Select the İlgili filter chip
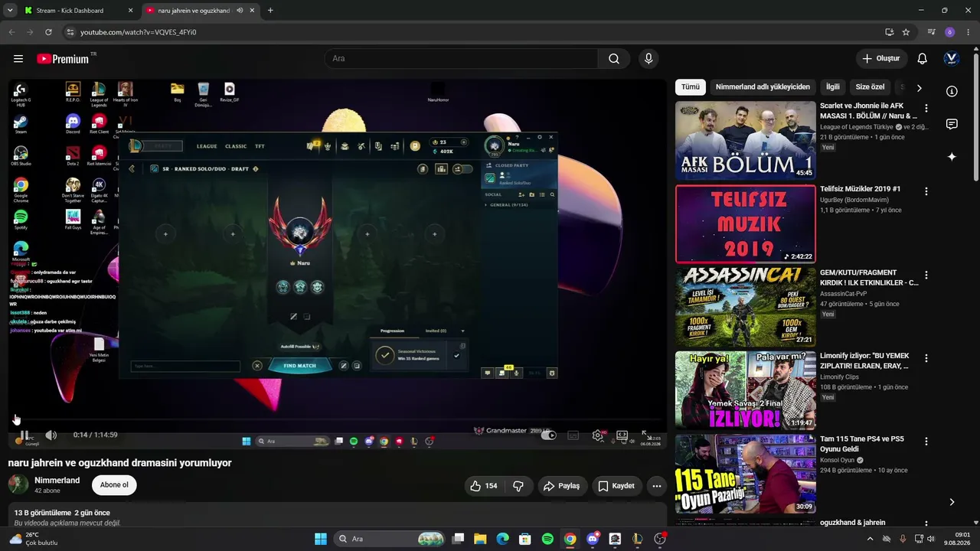980x551 pixels. (833, 87)
